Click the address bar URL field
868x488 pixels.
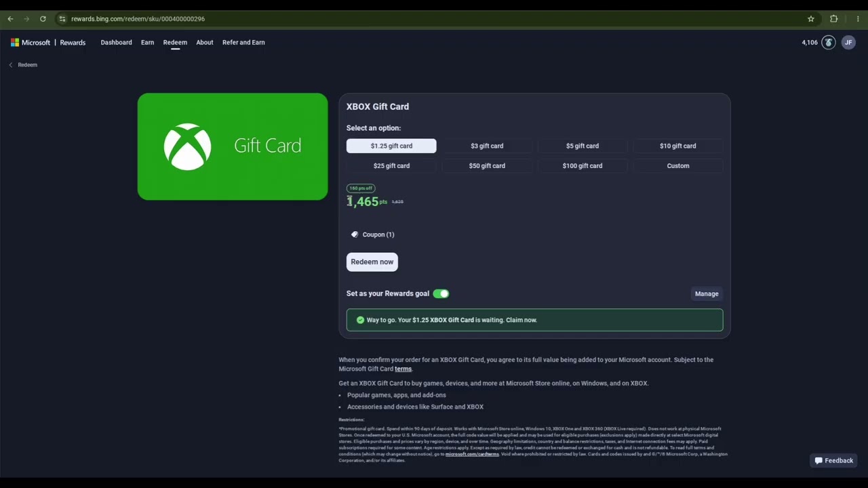pyautogui.click(x=434, y=19)
